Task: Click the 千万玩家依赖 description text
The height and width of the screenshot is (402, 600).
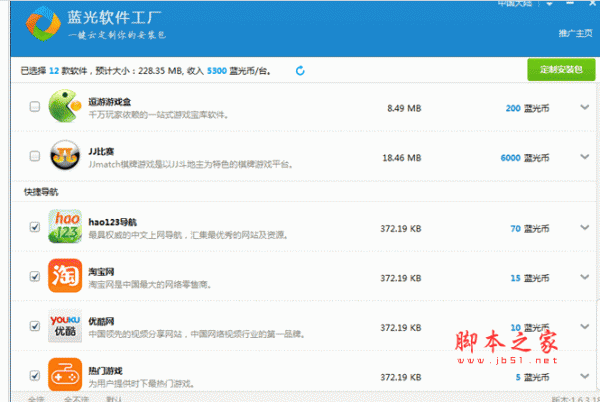Action: click(158, 115)
